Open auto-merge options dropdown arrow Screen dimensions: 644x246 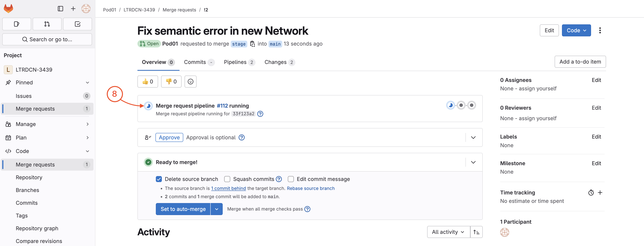coord(216,209)
